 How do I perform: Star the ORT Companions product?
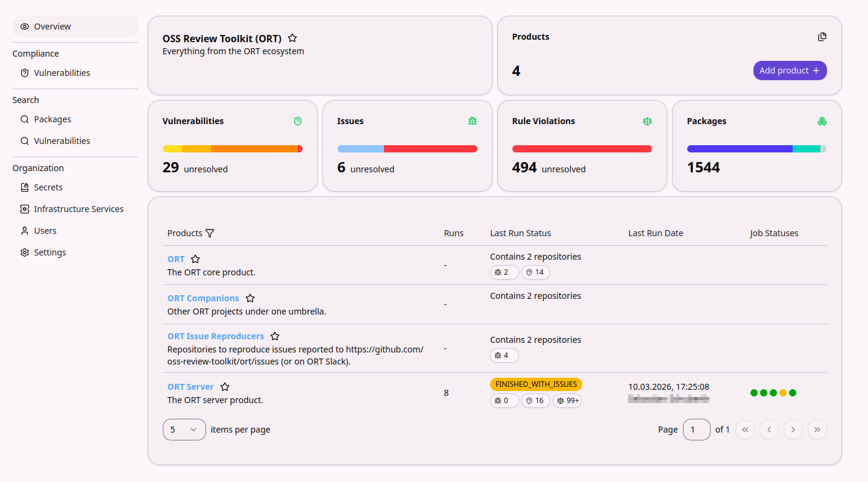250,298
